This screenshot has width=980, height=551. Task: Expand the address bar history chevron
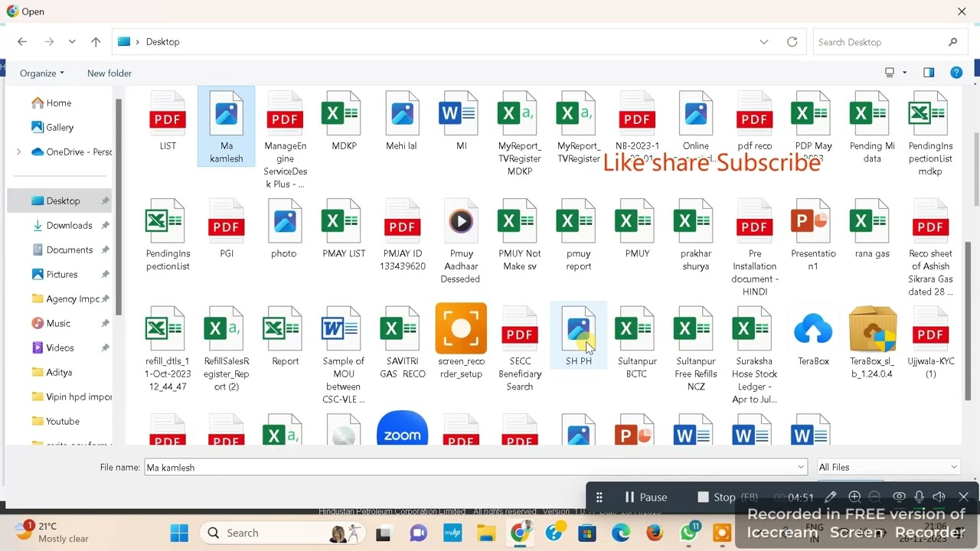point(764,42)
